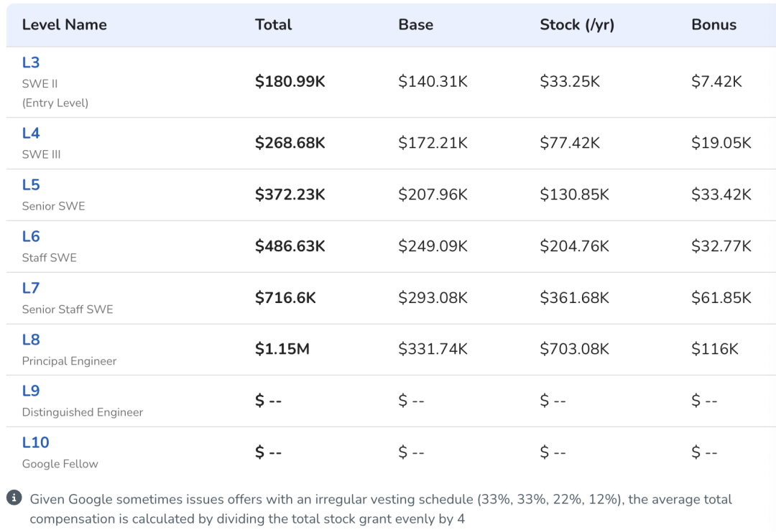Open the L6 level link
The width and height of the screenshot is (776, 532).
[31, 235]
